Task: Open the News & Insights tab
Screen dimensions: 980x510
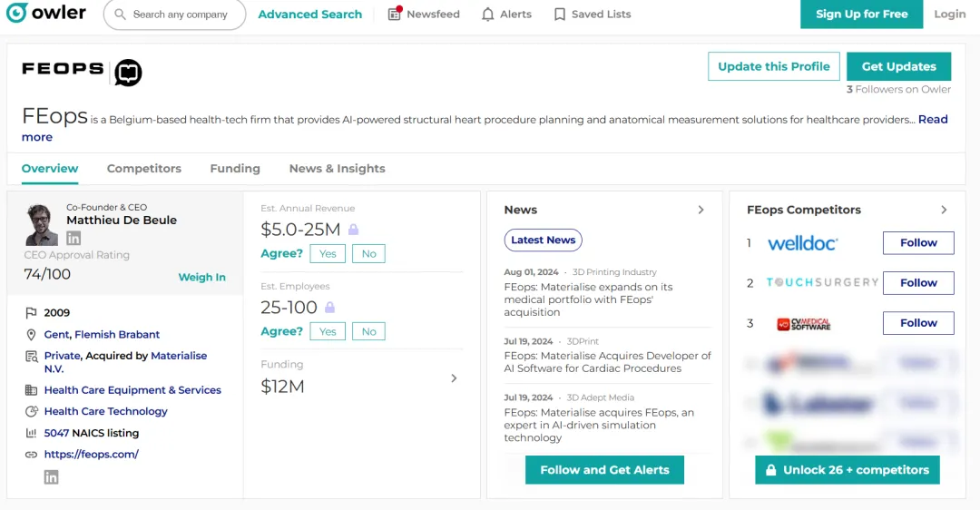Action: coord(337,169)
